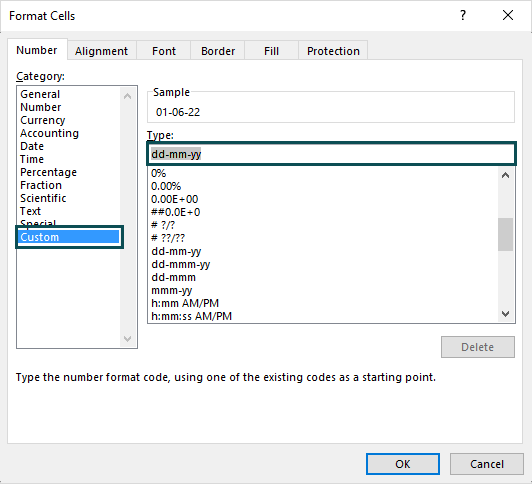The height and width of the screenshot is (484, 532).
Task: Select the Scientific category
Action: 69,198
